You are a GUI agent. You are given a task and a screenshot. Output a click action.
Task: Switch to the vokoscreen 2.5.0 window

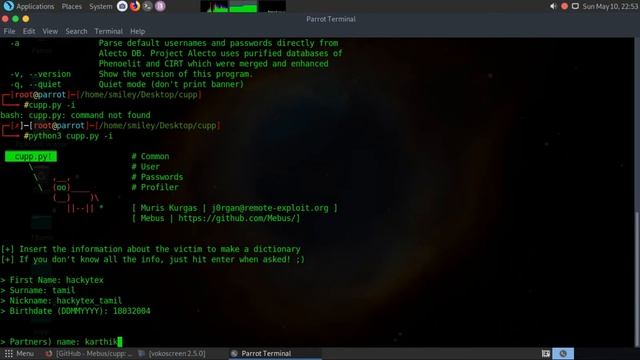pos(172,353)
